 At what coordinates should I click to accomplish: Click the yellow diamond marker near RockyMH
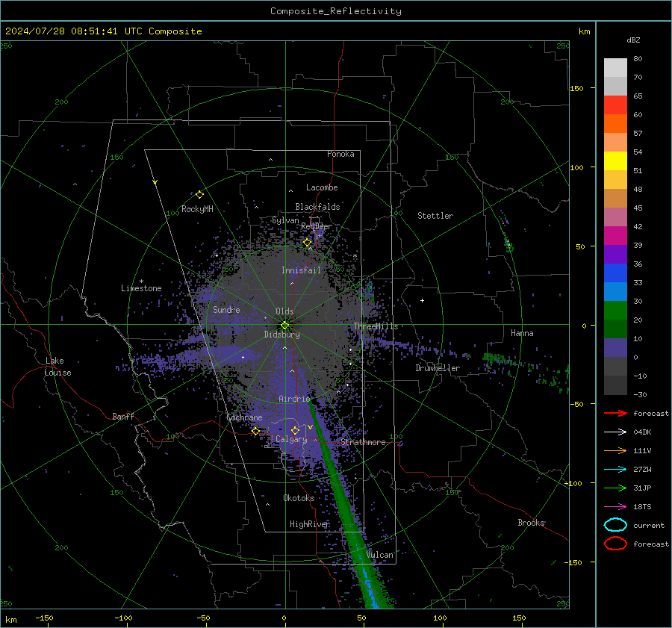[199, 195]
